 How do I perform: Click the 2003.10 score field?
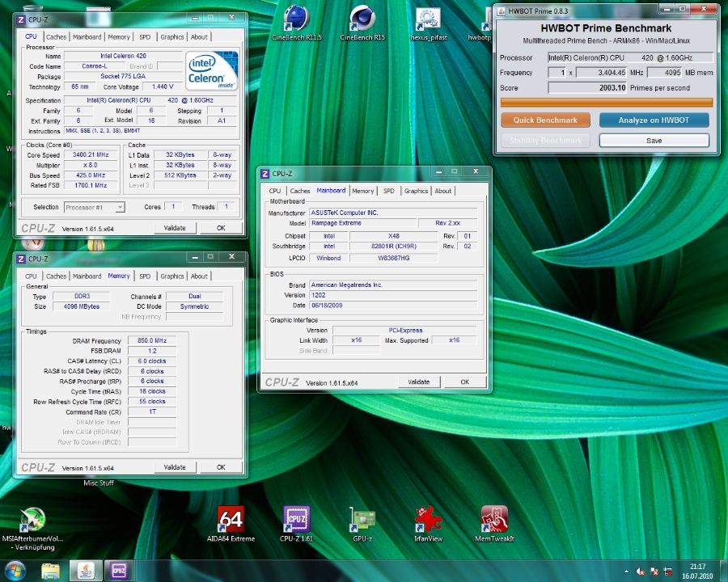click(x=587, y=88)
